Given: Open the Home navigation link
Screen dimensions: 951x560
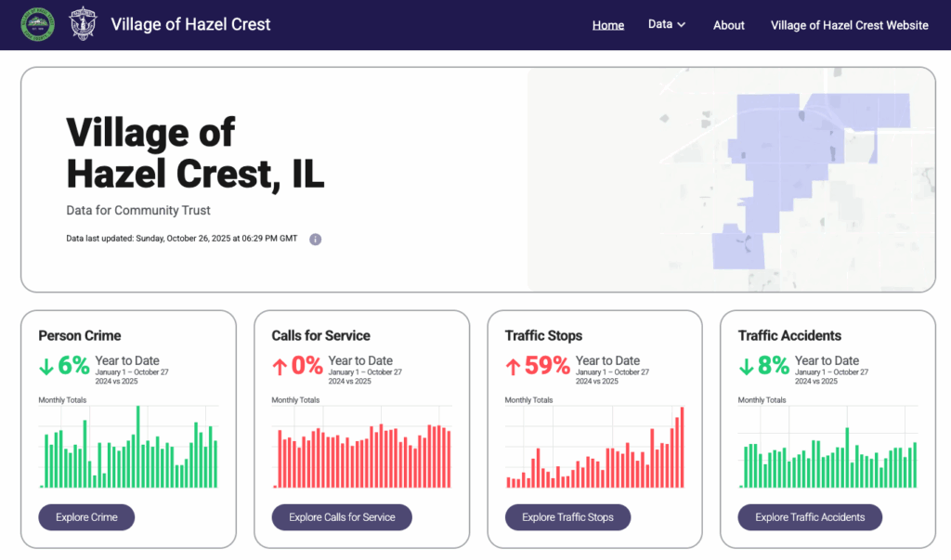Looking at the screenshot, I should point(608,25).
